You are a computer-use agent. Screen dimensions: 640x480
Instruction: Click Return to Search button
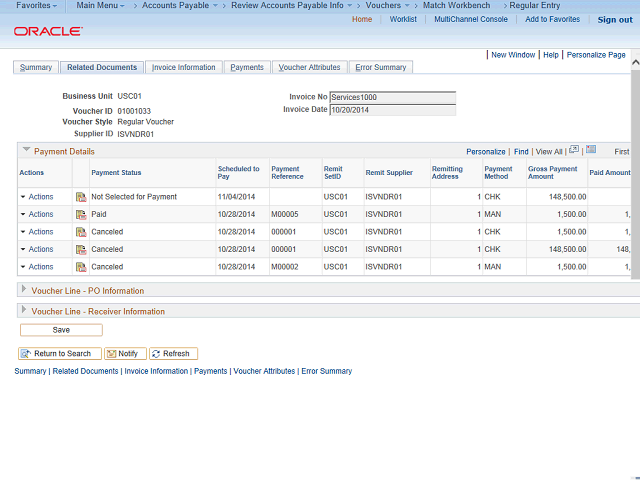[56, 353]
